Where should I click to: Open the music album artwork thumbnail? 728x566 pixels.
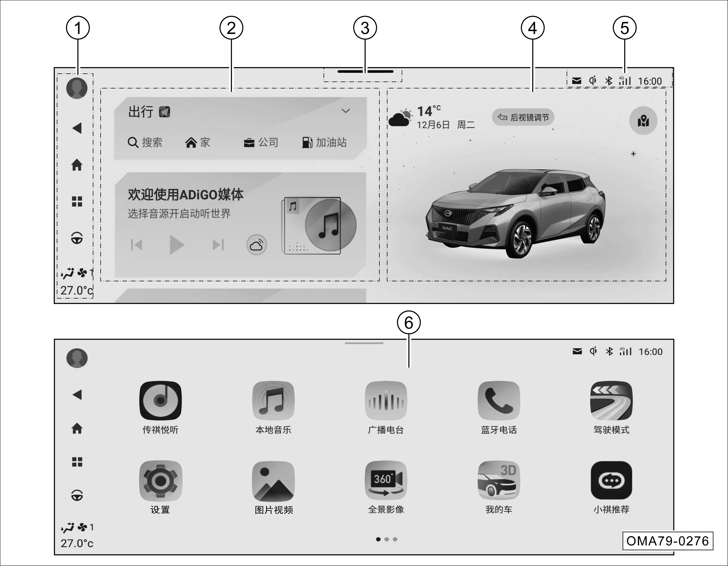(319, 226)
